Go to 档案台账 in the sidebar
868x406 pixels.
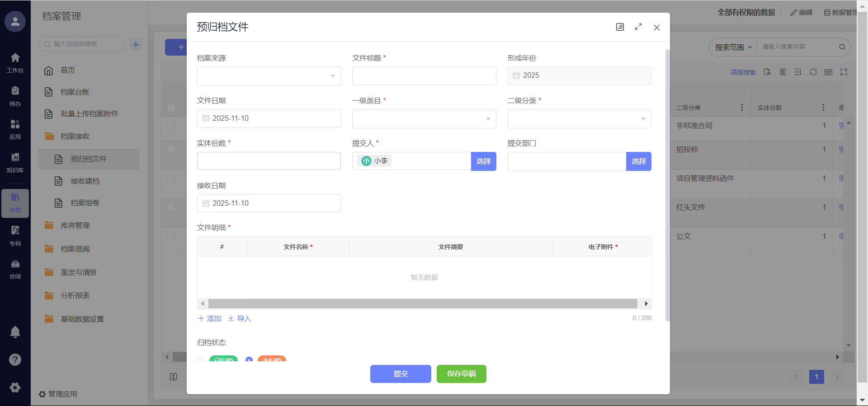pos(75,92)
